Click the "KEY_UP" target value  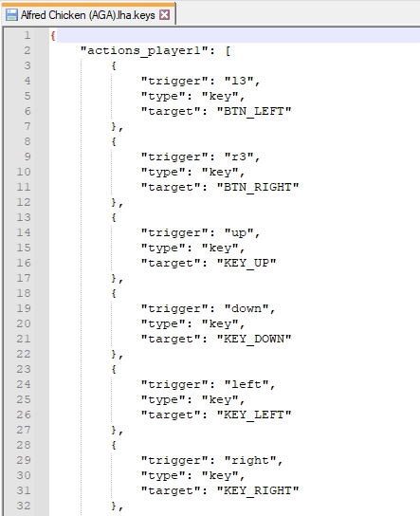coord(247,264)
